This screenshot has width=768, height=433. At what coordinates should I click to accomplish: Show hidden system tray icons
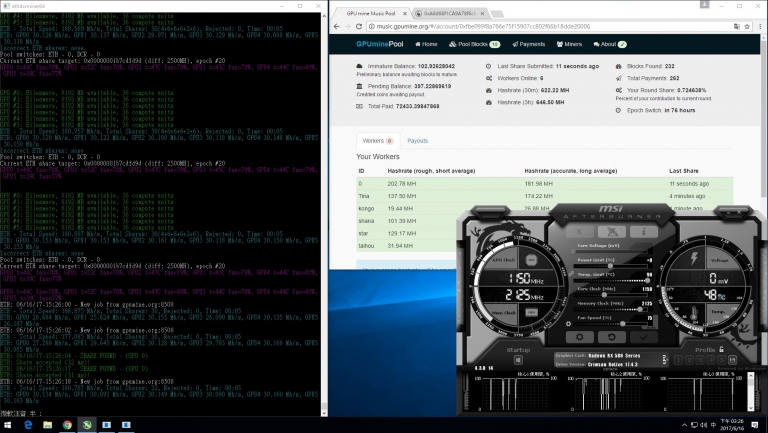click(x=684, y=425)
